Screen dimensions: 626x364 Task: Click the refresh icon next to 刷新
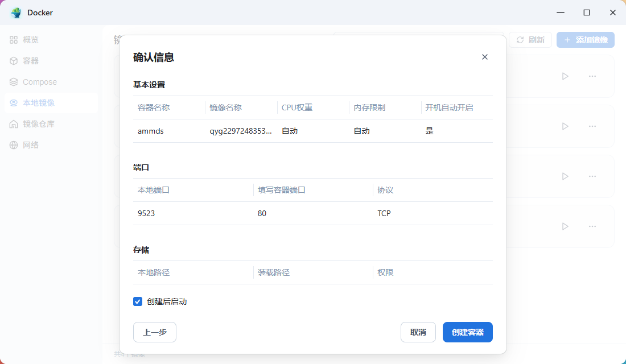coord(519,39)
